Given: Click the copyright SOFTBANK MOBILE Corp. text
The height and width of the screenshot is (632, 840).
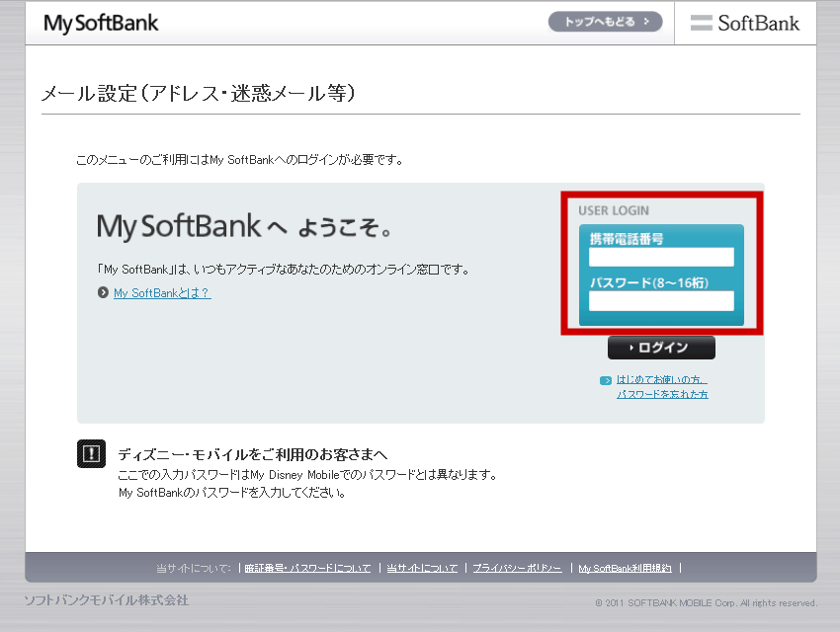Looking at the screenshot, I should coord(706,603).
